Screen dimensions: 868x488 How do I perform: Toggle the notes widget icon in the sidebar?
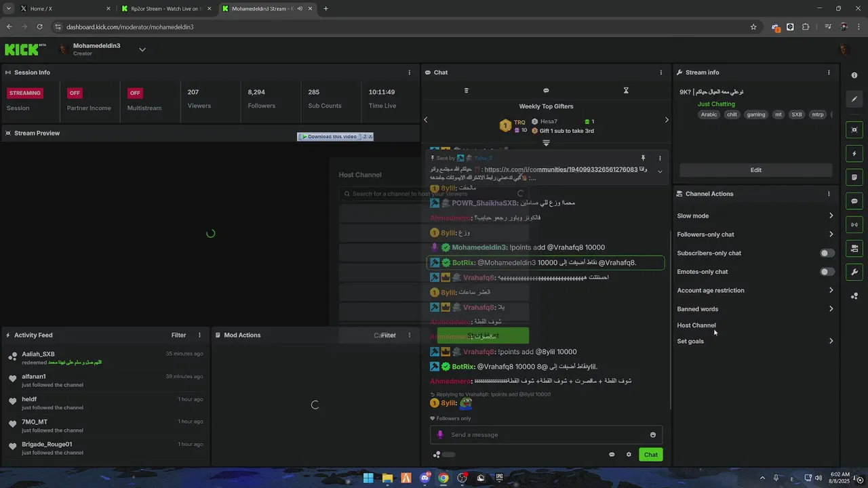[854, 177]
